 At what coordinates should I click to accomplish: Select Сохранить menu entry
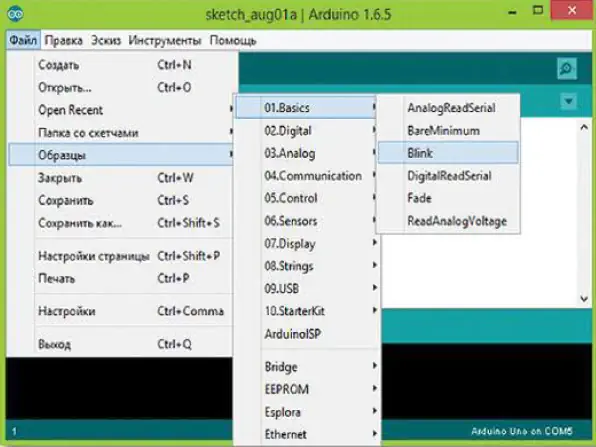121,200
